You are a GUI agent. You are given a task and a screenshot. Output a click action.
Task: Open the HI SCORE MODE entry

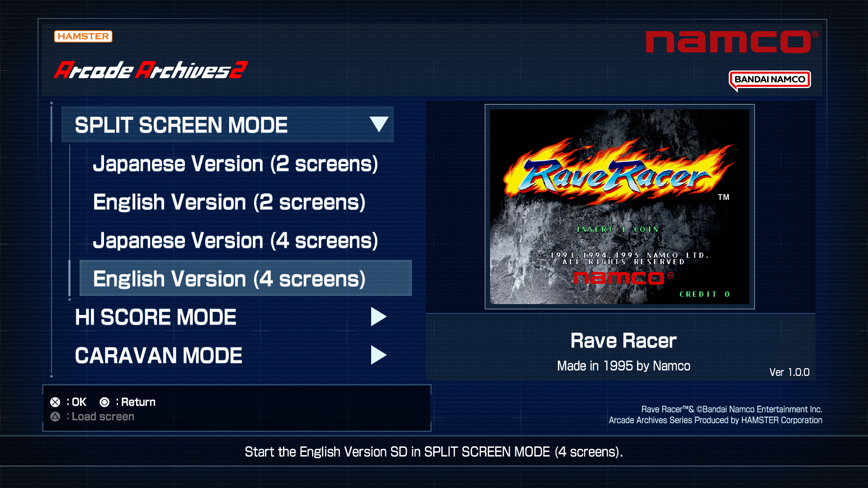156,317
